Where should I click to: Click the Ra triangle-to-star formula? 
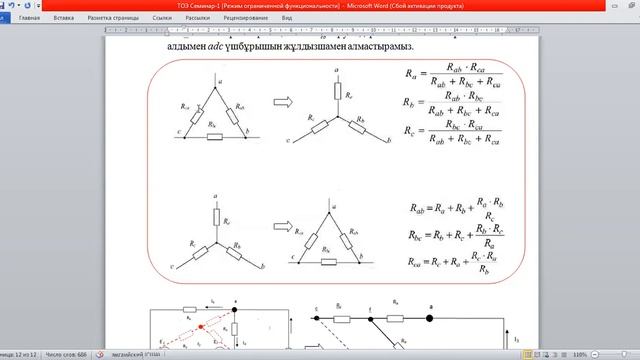click(453, 75)
